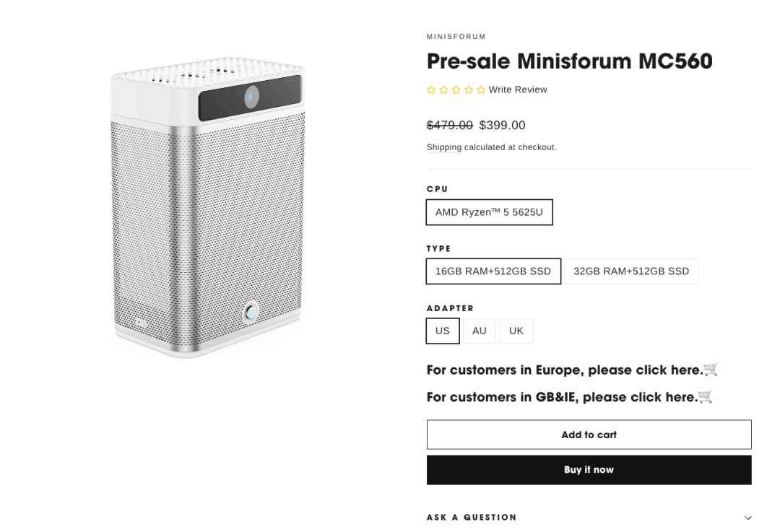
Task: Click the cart icon beside GB&IE link
Action: (704, 397)
